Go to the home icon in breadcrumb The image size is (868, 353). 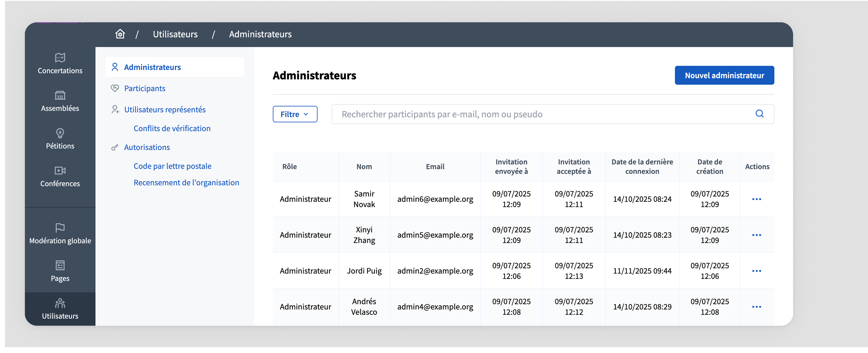(x=120, y=34)
